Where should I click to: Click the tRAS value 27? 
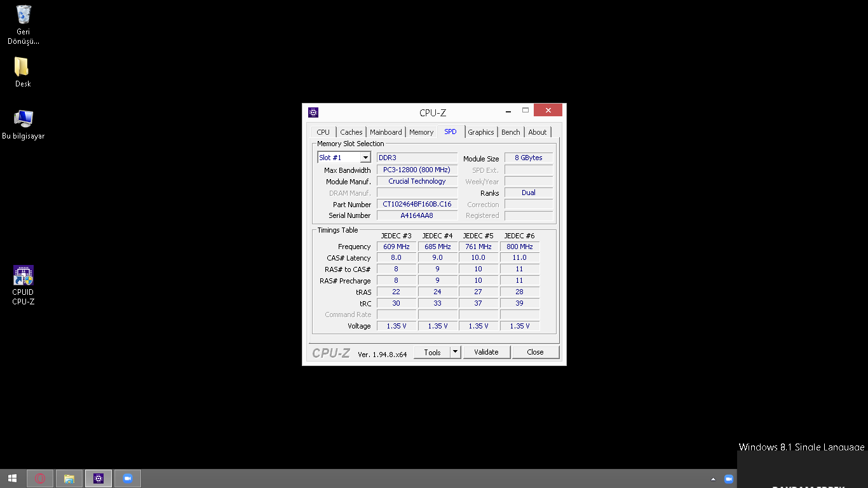[x=478, y=292]
